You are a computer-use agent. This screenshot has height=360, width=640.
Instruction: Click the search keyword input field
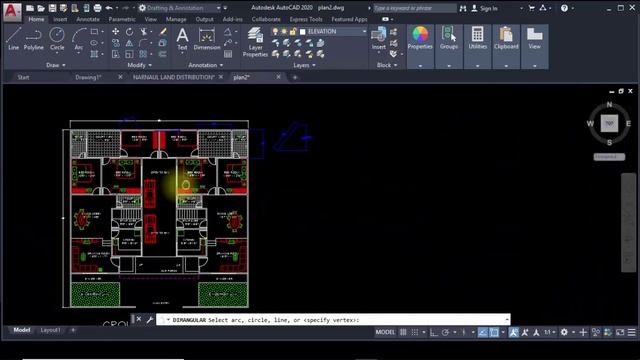coord(415,8)
